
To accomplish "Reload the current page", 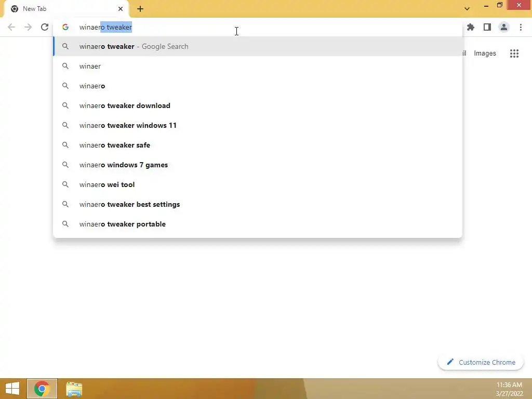I will [x=45, y=27].
